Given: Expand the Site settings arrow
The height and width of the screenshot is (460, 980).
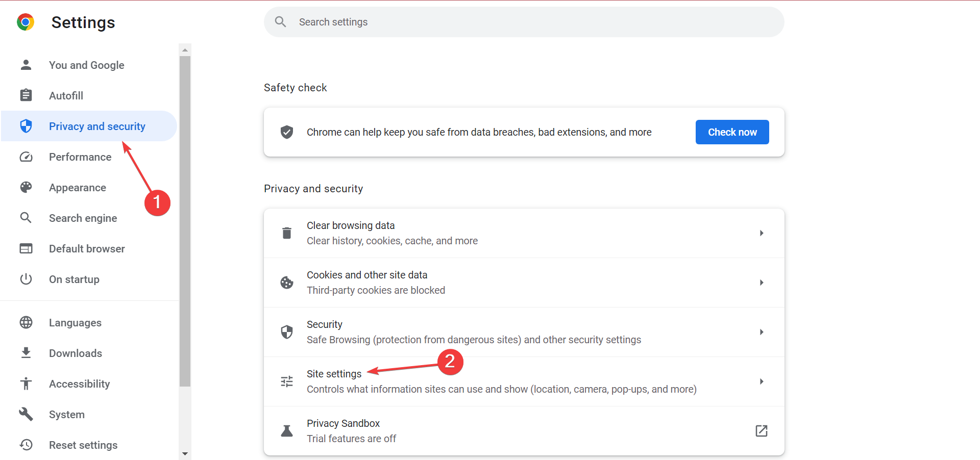Looking at the screenshot, I should (761, 381).
